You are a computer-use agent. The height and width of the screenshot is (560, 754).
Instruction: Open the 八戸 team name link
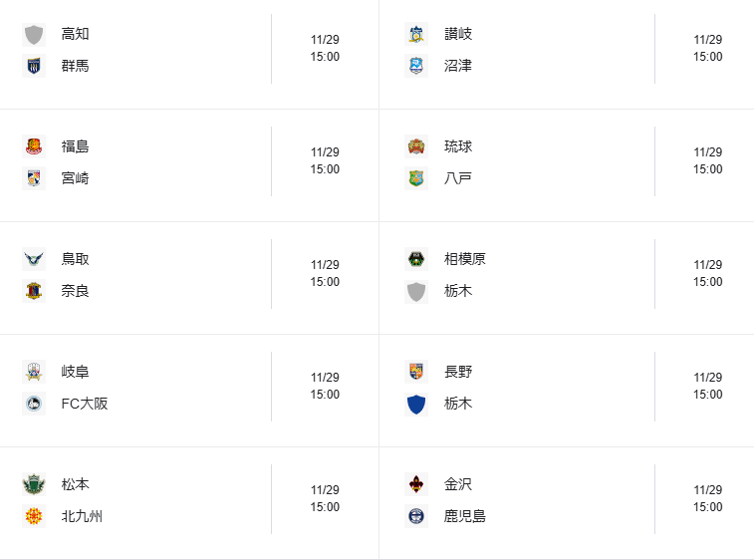(x=458, y=178)
